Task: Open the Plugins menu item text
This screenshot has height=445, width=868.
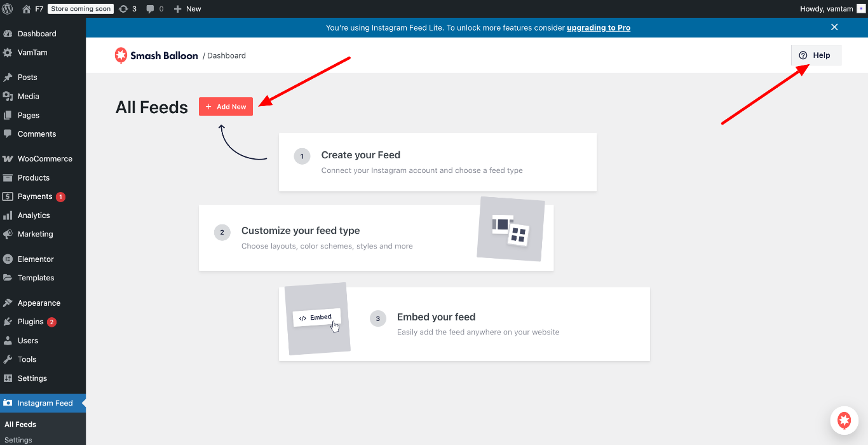Action: tap(31, 322)
